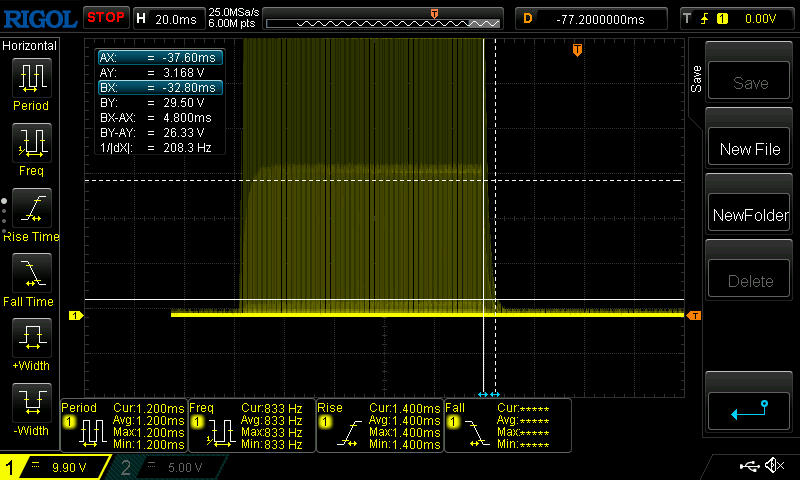
Task: Click the Freq measurement results box
Action: (252, 425)
